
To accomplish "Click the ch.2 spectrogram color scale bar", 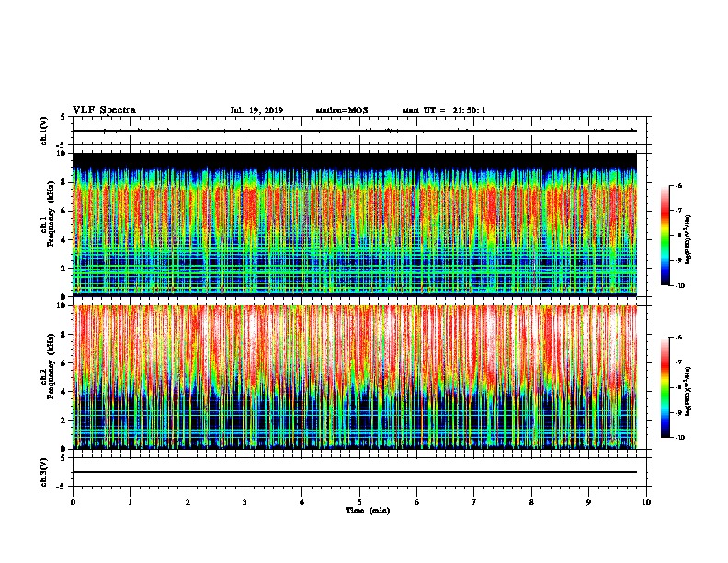I will (x=665, y=387).
